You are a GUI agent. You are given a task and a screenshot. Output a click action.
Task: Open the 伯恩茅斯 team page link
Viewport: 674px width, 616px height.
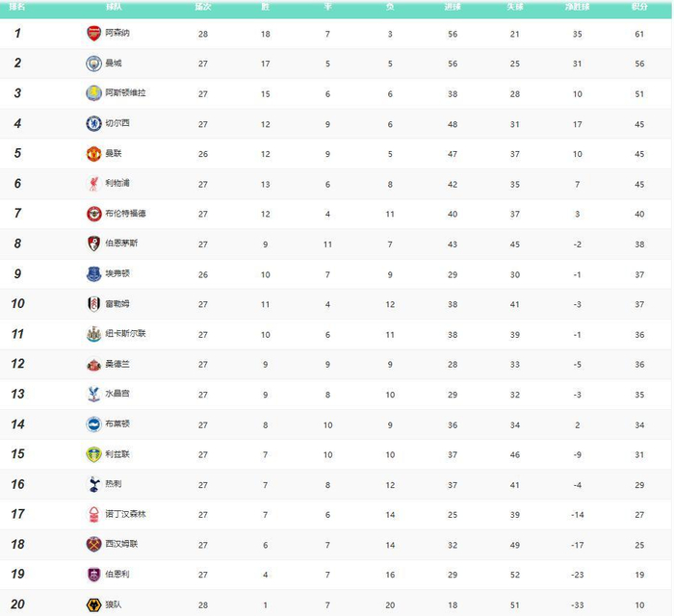click(x=121, y=244)
